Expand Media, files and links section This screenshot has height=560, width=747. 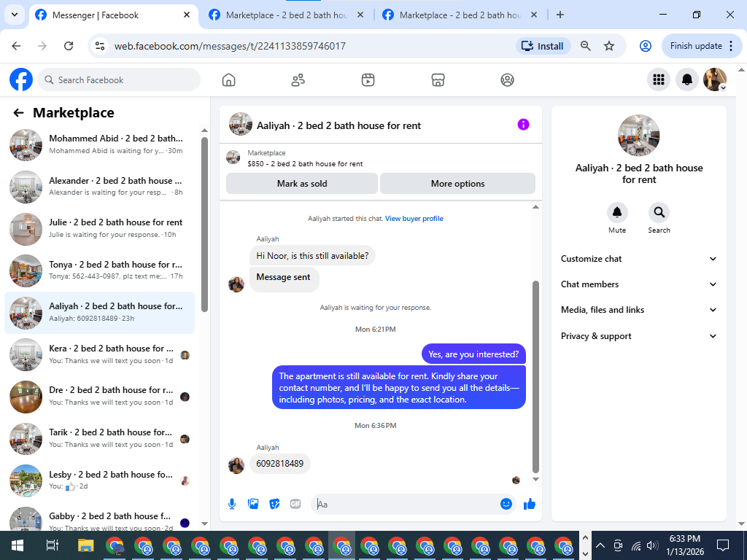point(638,310)
